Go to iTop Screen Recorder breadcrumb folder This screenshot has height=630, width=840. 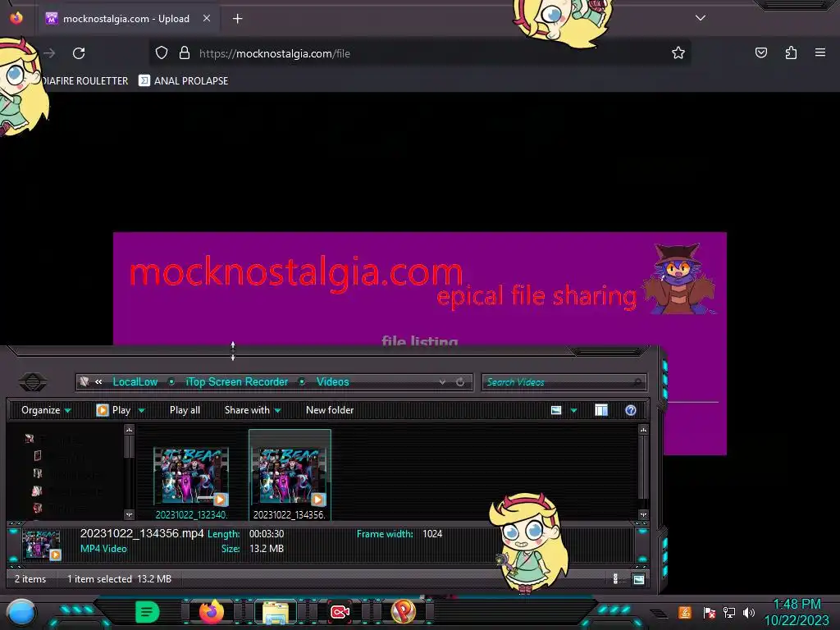click(x=237, y=382)
